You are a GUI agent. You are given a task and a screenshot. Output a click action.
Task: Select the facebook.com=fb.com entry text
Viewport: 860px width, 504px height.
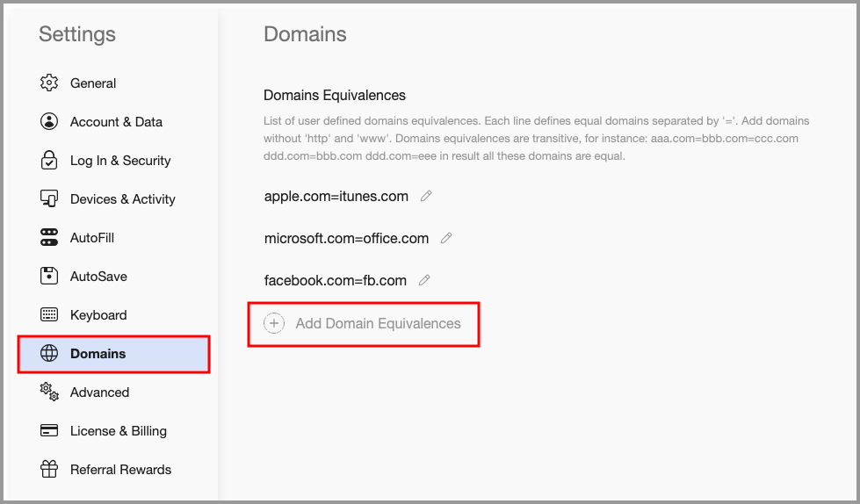point(335,281)
